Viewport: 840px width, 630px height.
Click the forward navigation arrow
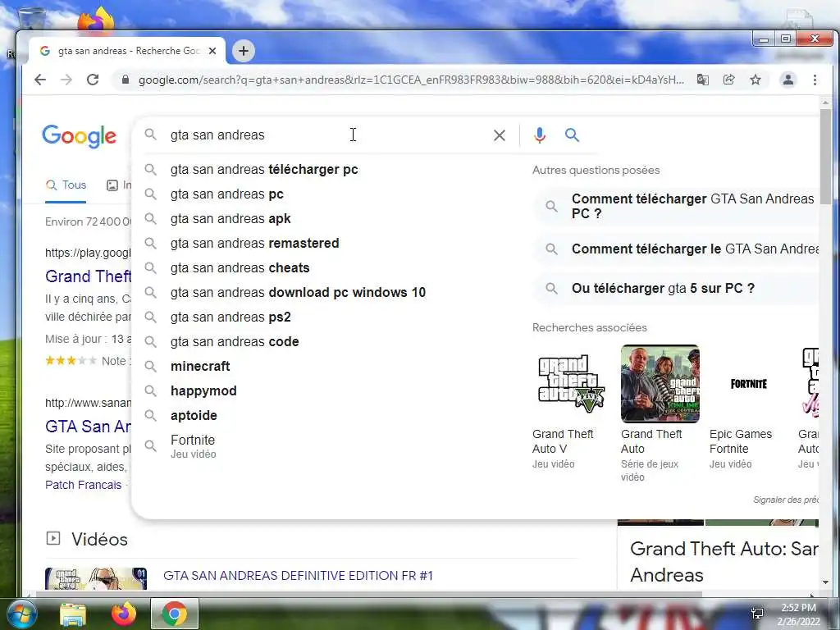[66, 80]
